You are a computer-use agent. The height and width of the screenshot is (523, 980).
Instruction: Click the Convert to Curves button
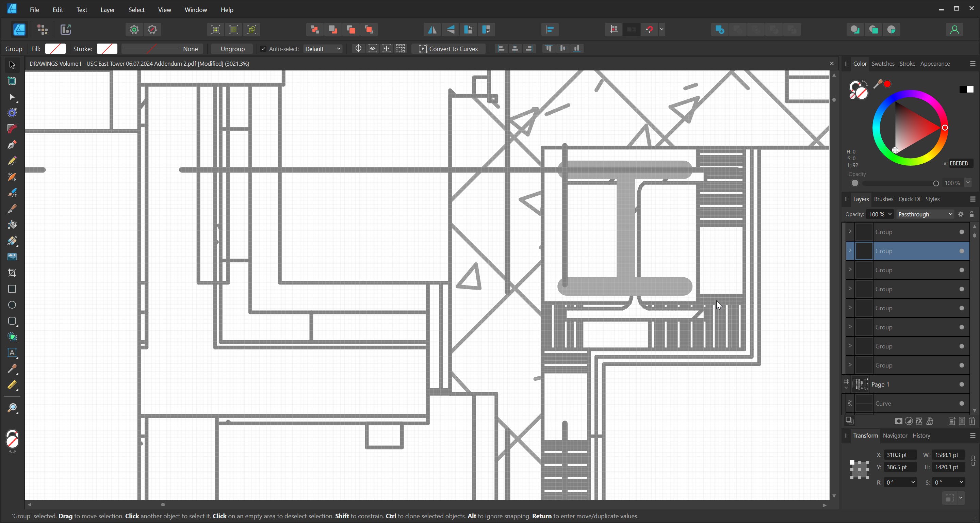(448, 49)
